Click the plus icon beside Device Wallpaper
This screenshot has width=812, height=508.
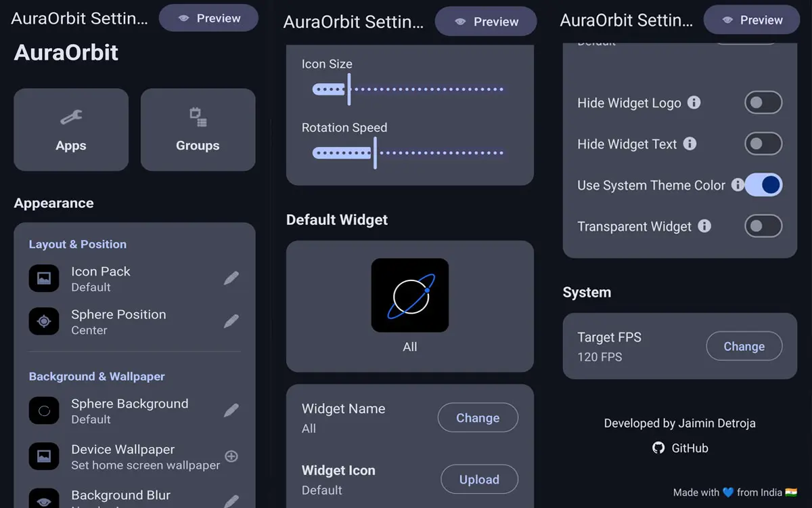click(x=231, y=456)
